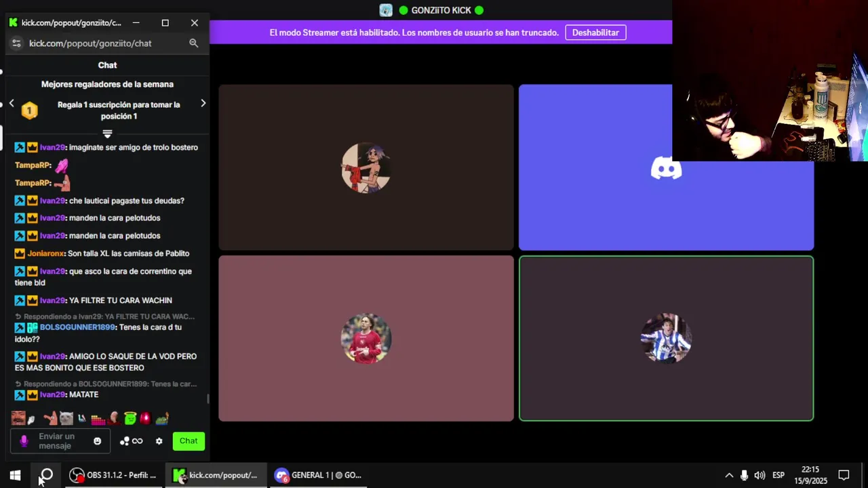
Task: Click message 'Tenes la cara d tu idolo??'
Action: [x=98, y=333]
